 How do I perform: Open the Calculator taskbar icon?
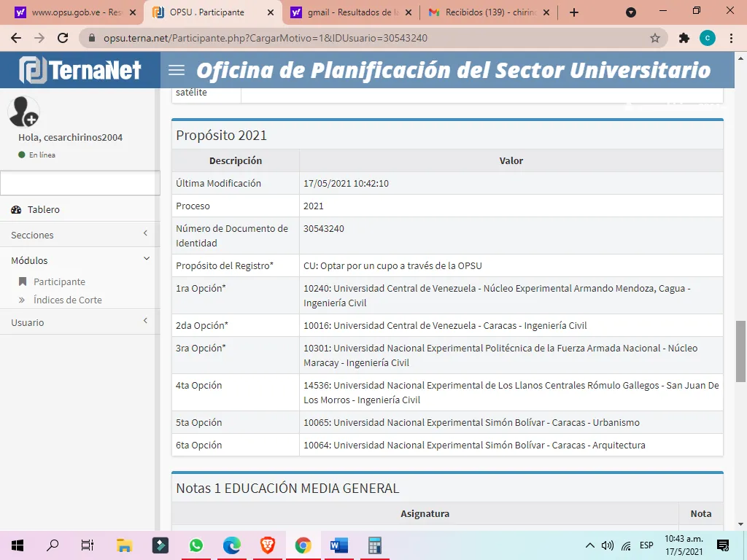tap(374, 545)
